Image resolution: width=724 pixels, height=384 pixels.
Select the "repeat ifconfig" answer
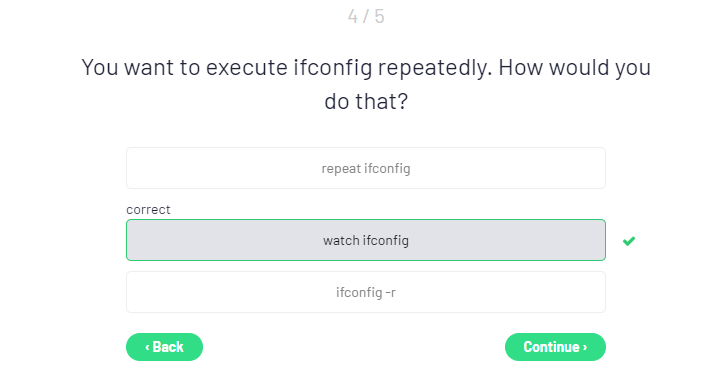366,168
